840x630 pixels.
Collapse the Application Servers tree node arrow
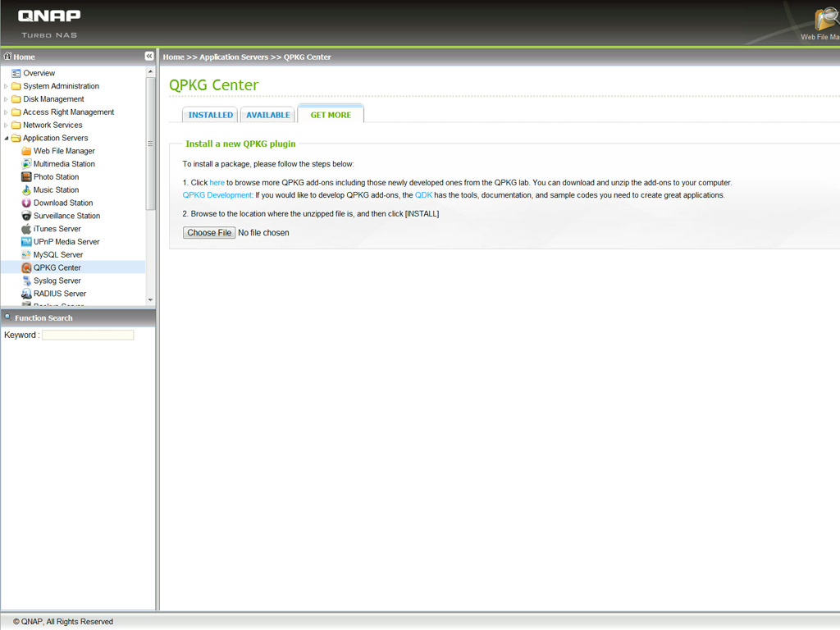pyautogui.click(x=6, y=138)
